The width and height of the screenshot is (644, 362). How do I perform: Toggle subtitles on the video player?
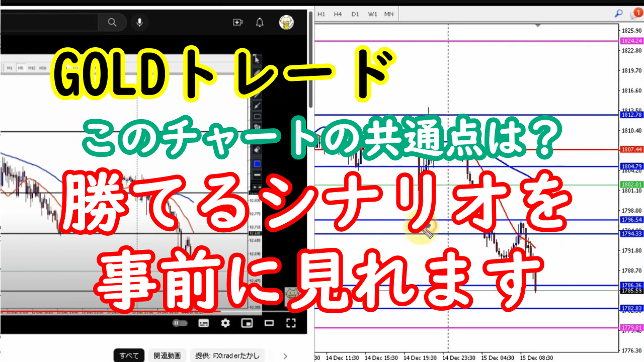point(203,323)
